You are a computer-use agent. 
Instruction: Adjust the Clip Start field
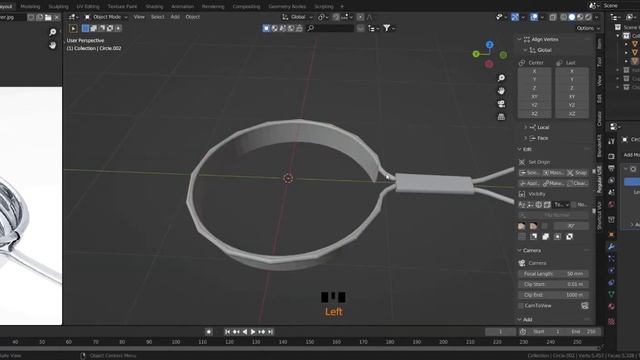click(553, 284)
